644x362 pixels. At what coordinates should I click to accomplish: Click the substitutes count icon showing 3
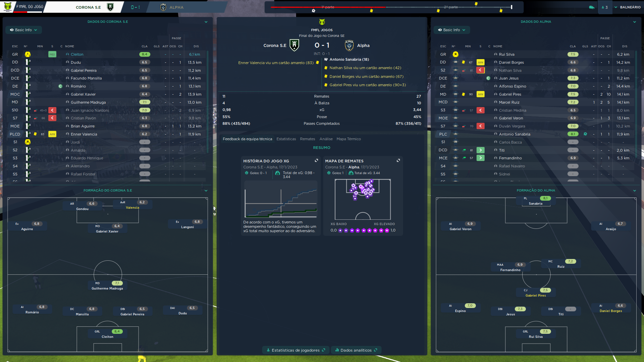click(x=605, y=7)
